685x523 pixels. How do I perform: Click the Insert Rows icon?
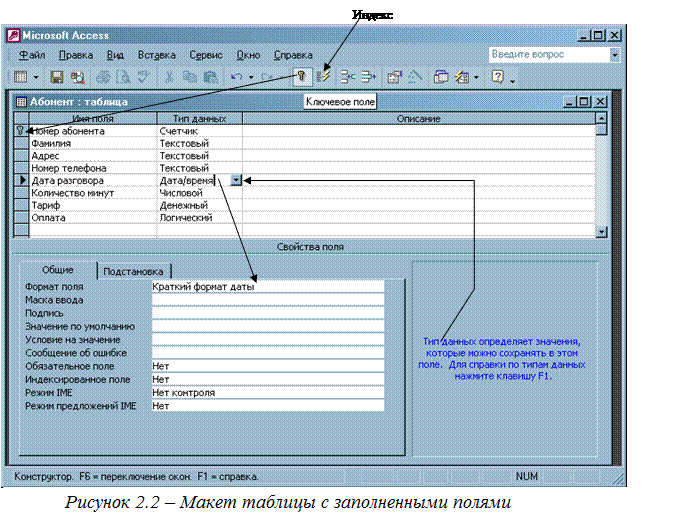pyautogui.click(x=348, y=77)
